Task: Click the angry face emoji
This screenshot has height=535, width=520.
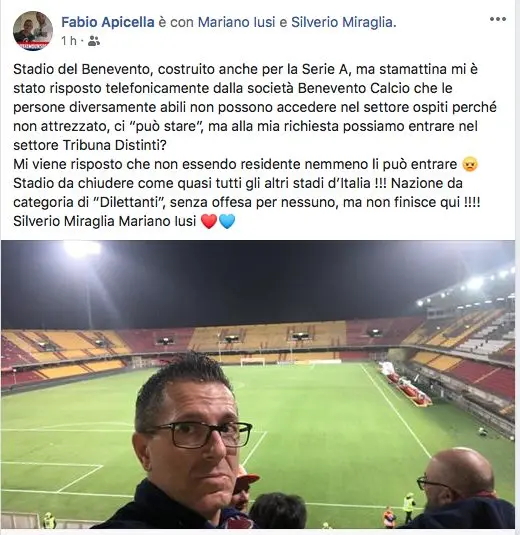Action: pyautogui.click(x=470, y=164)
